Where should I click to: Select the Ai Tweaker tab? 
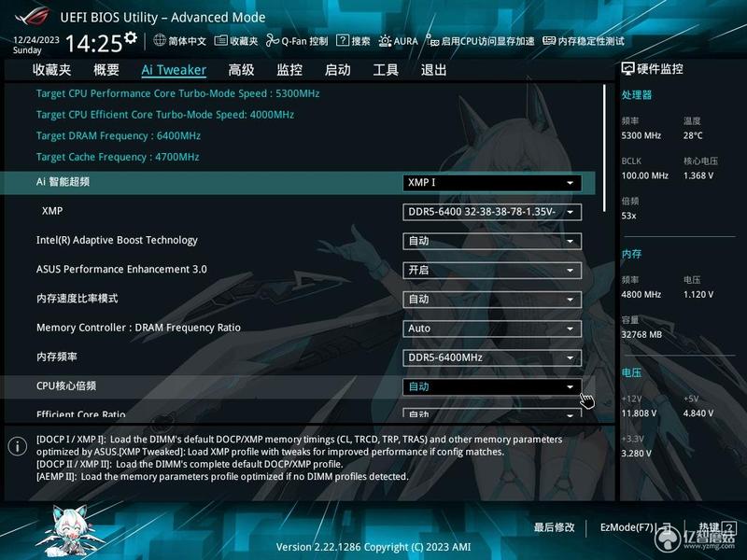pos(174,70)
